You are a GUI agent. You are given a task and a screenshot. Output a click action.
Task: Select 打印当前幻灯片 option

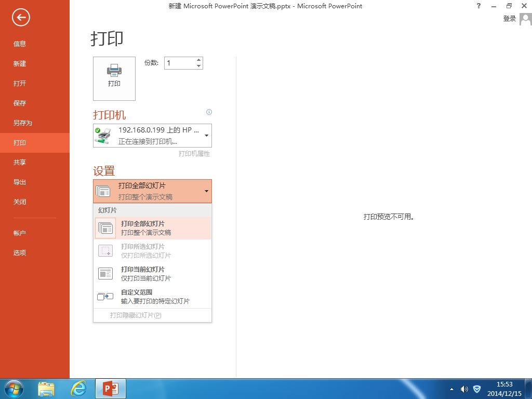(x=152, y=273)
